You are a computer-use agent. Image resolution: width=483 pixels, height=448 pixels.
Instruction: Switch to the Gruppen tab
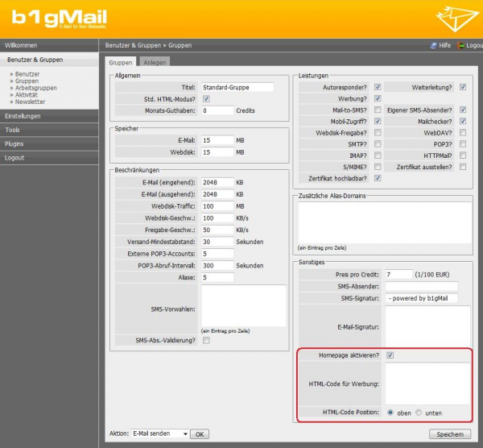(x=121, y=63)
